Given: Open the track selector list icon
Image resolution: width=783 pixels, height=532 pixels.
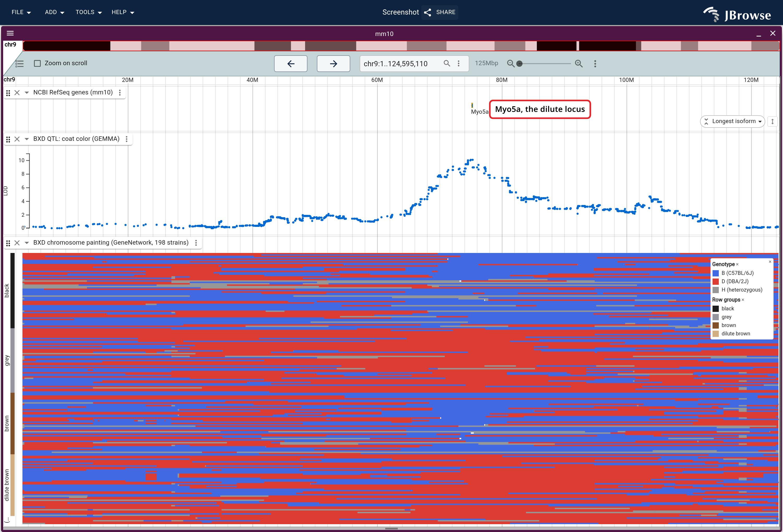Looking at the screenshot, I should pyautogui.click(x=20, y=63).
